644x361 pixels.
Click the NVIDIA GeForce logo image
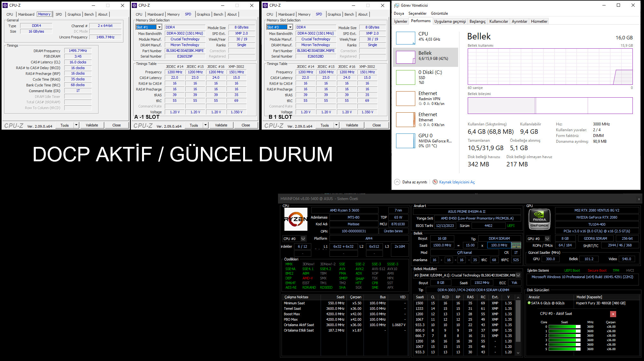539,219
